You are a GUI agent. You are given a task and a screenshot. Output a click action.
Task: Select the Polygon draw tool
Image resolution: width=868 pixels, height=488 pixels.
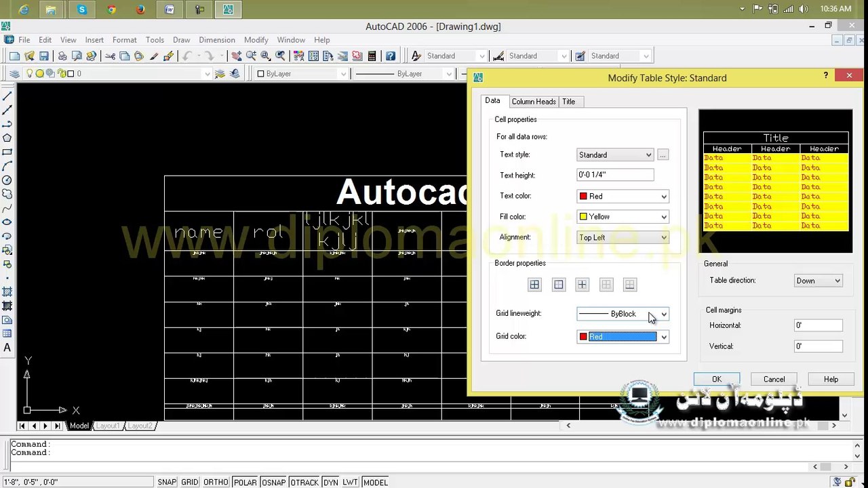[x=7, y=138]
